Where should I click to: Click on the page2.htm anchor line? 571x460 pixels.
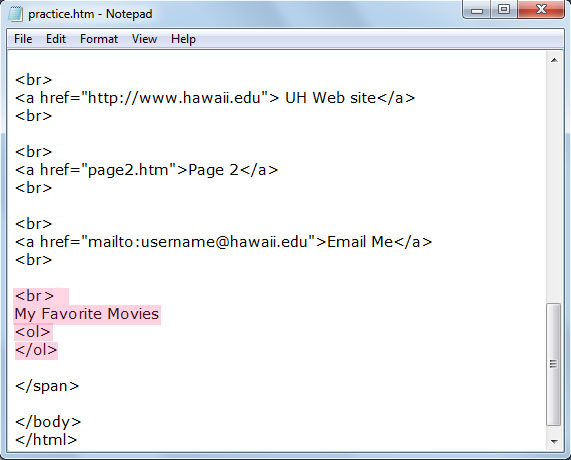pos(146,170)
